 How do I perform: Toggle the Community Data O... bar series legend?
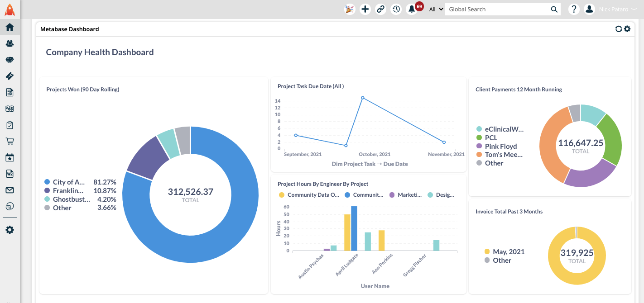309,195
